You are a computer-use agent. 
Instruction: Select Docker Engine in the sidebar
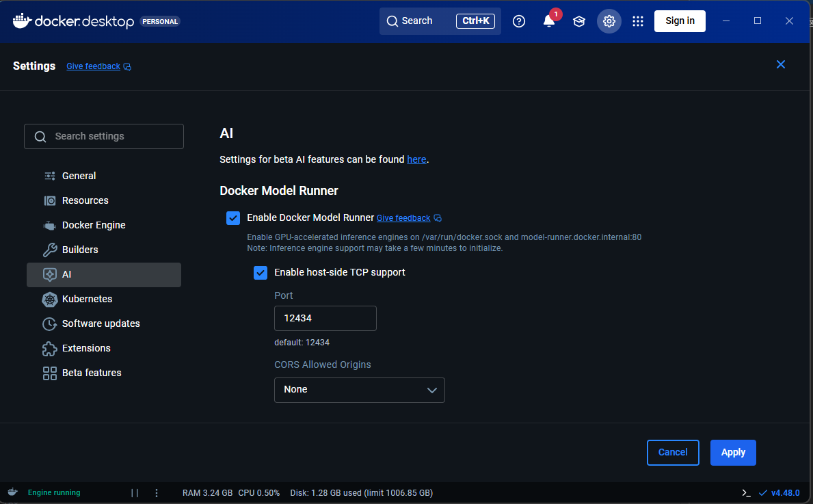(x=94, y=225)
